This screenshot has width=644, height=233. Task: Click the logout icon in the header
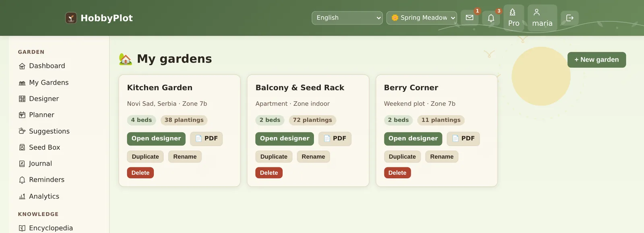(x=570, y=18)
